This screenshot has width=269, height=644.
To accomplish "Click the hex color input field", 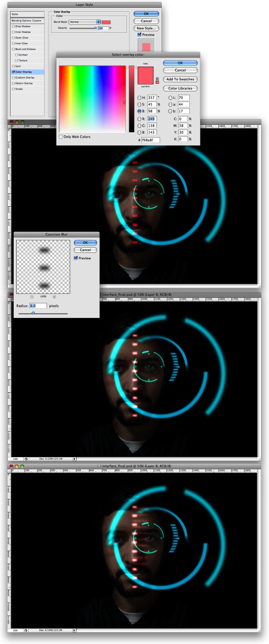I will tap(150, 140).
